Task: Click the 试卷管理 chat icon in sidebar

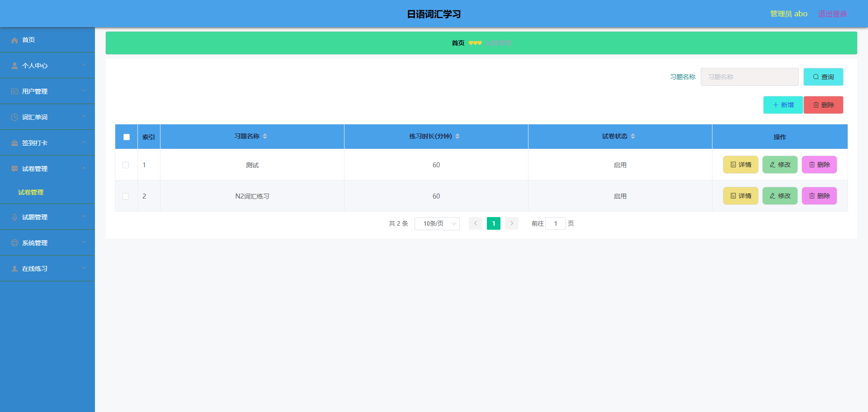Action: click(x=14, y=169)
